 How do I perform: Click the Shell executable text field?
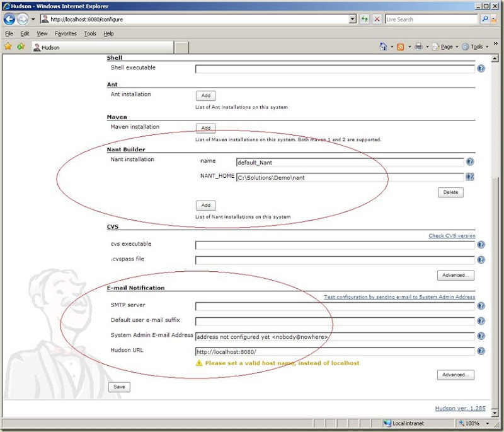pyautogui.click(x=335, y=69)
